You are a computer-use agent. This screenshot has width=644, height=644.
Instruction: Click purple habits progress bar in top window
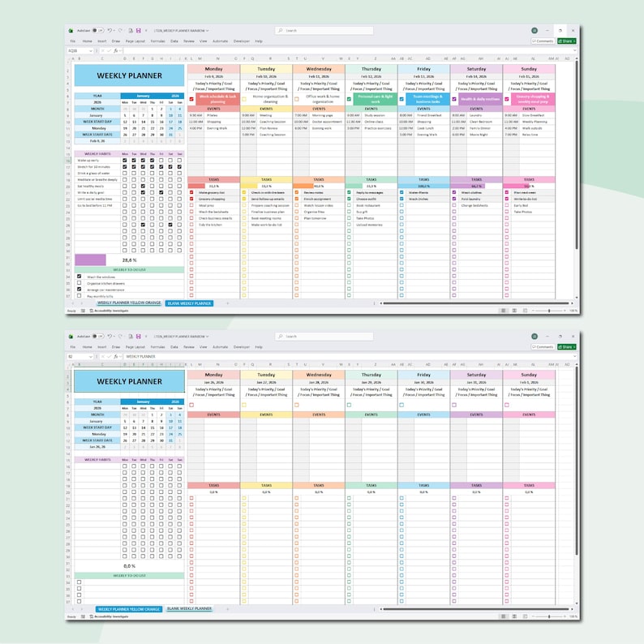click(90, 260)
